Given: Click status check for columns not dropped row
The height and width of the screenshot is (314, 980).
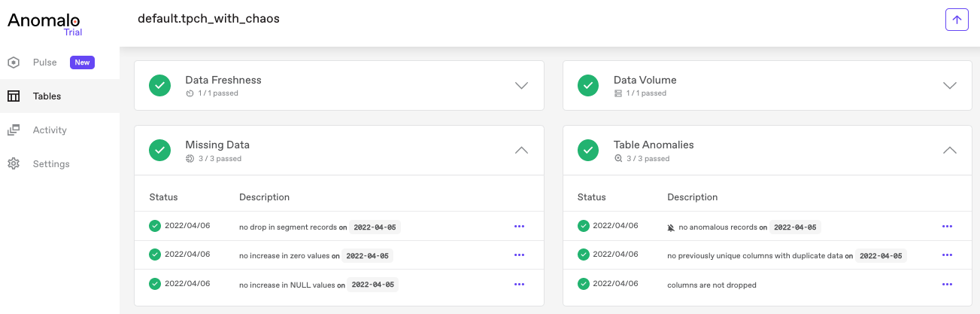Looking at the screenshot, I should pyautogui.click(x=584, y=284).
